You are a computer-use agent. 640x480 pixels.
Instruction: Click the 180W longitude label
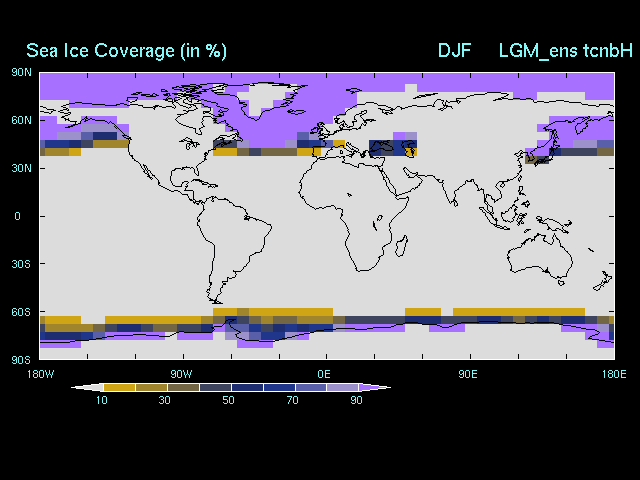point(40,374)
